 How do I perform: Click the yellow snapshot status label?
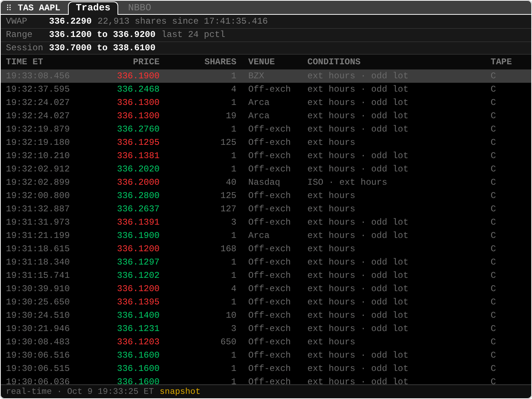(180, 391)
